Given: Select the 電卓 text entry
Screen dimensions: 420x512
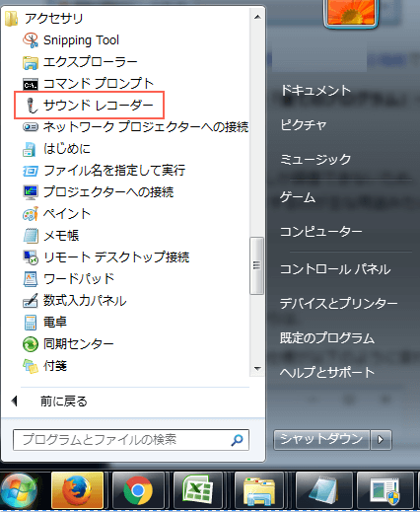Looking at the screenshot, I should click(55, 323).
